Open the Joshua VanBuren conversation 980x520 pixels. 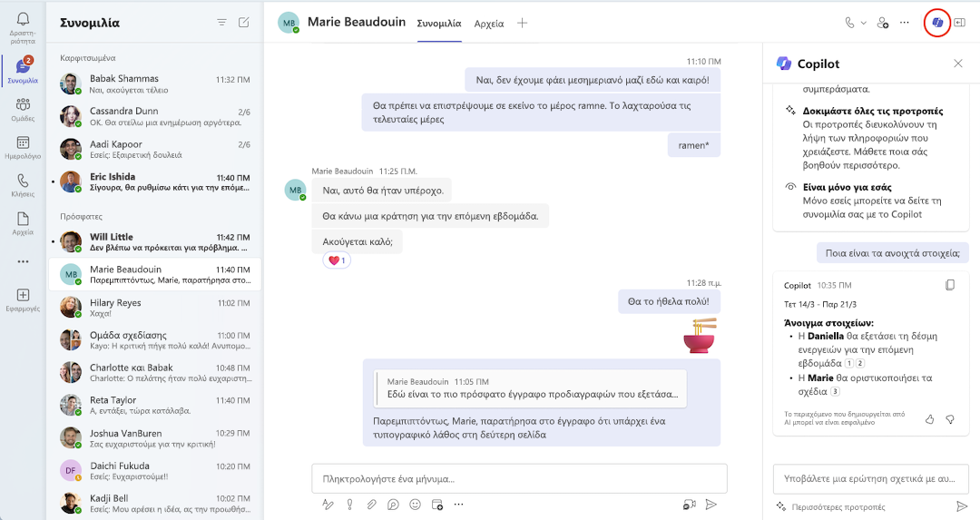(x=155, y=438)
